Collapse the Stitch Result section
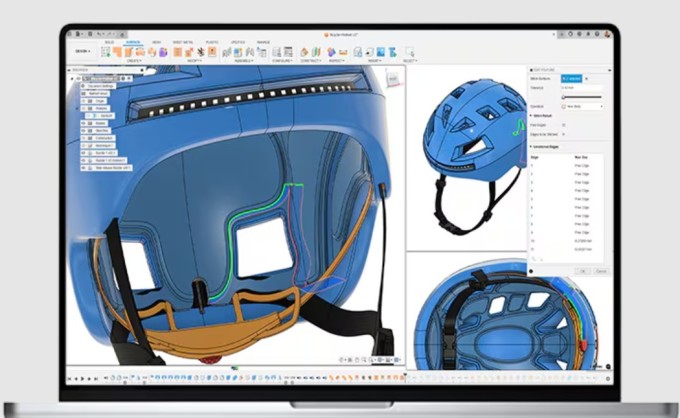The height and width of the screenshot is (418, 680). coord(531,116)
